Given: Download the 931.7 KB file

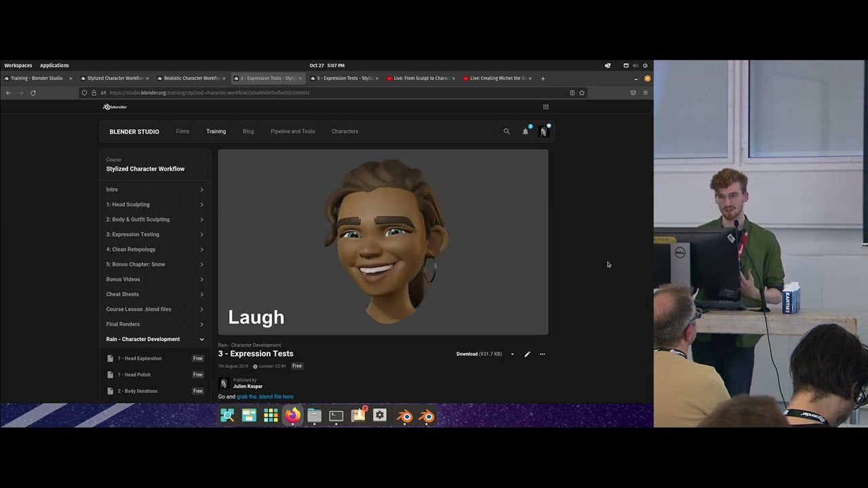Looking at the screenshot, I should pos(479,354).
